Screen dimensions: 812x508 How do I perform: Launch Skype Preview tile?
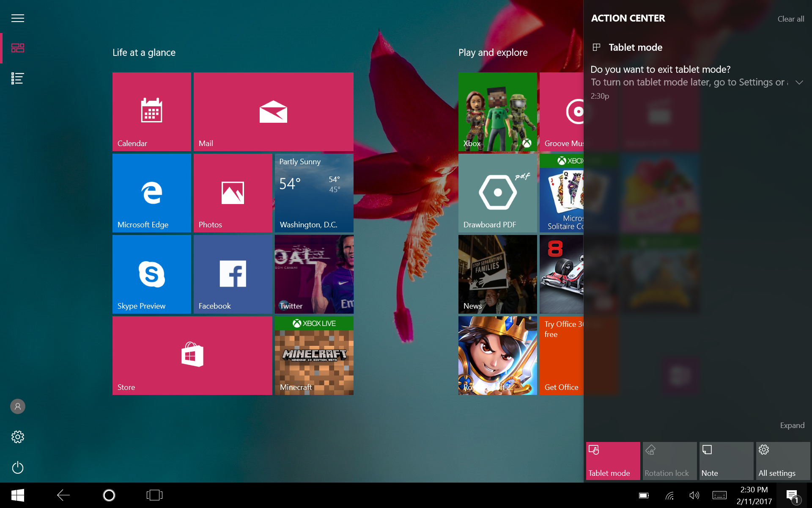pyautogui.click(x=151, y=274)
